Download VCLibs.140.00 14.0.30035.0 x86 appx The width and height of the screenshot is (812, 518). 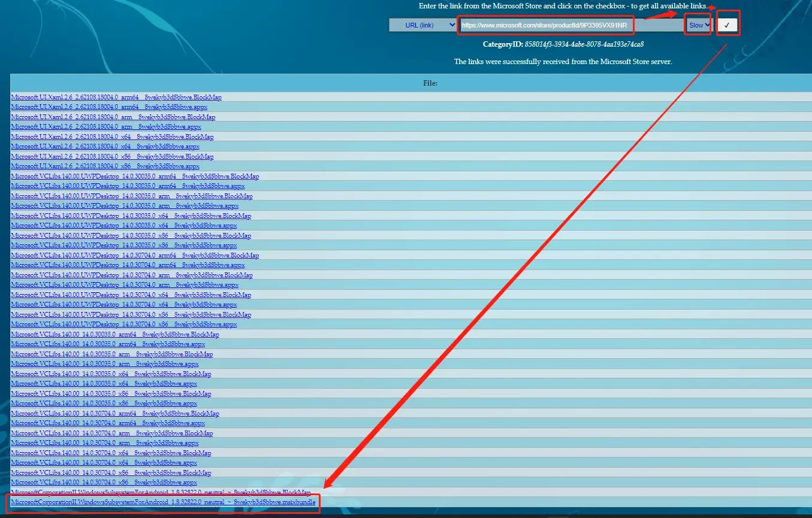(x=104, y=403)
